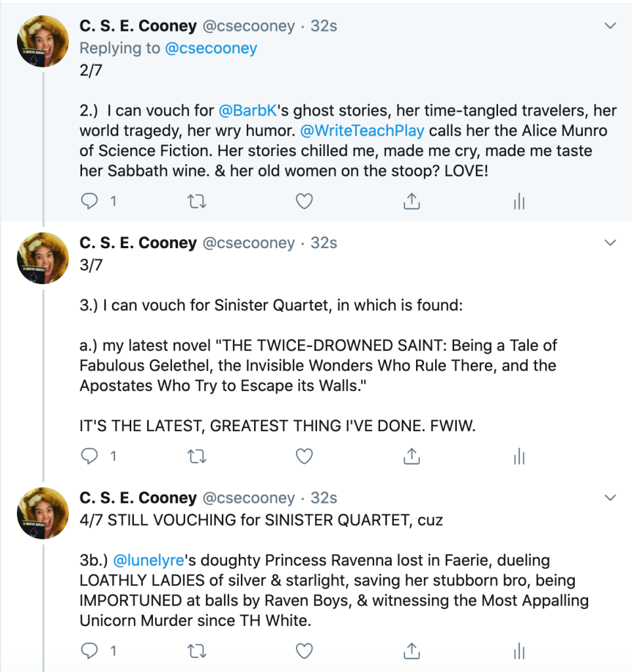Open the 4/7 tweet's dropdown chevron
632x672 pixels.
pyautogui.click(x=610, y=497)
